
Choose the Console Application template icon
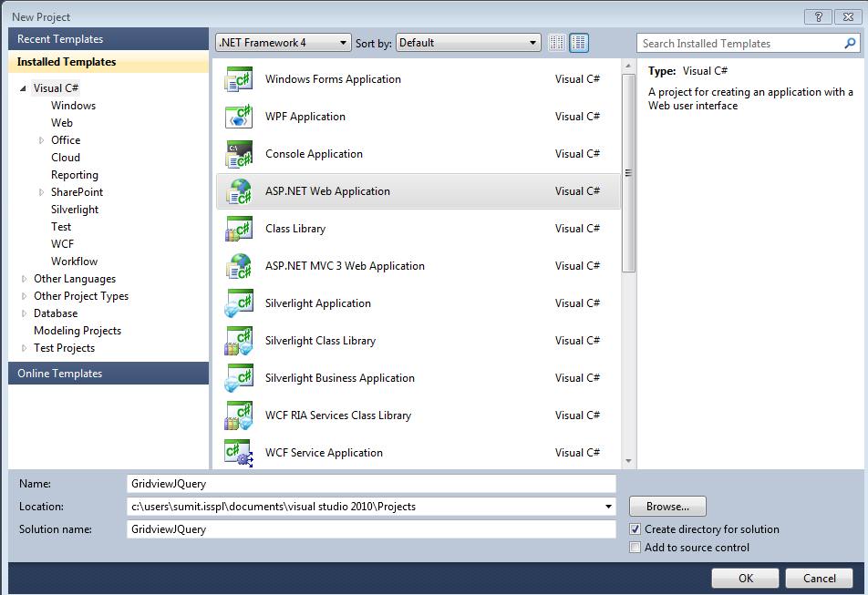238,155
